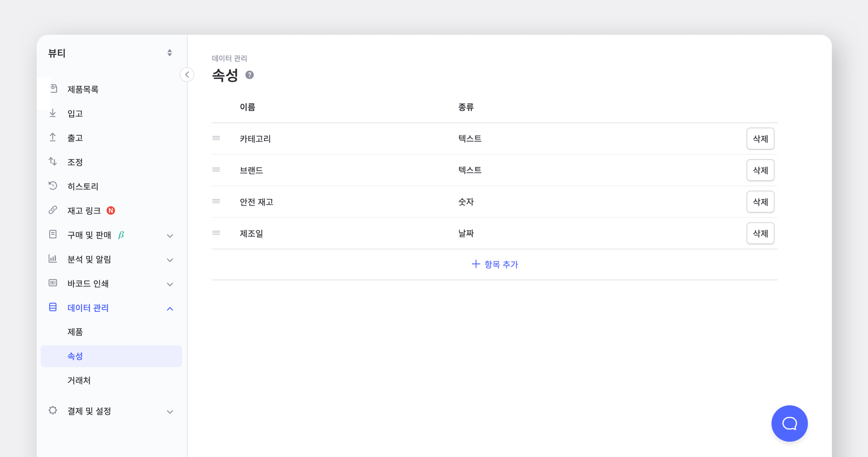The width and height of the screenshot is (868, 457).
Task: Open the chat support bubble
Action: tap(789, 424)
